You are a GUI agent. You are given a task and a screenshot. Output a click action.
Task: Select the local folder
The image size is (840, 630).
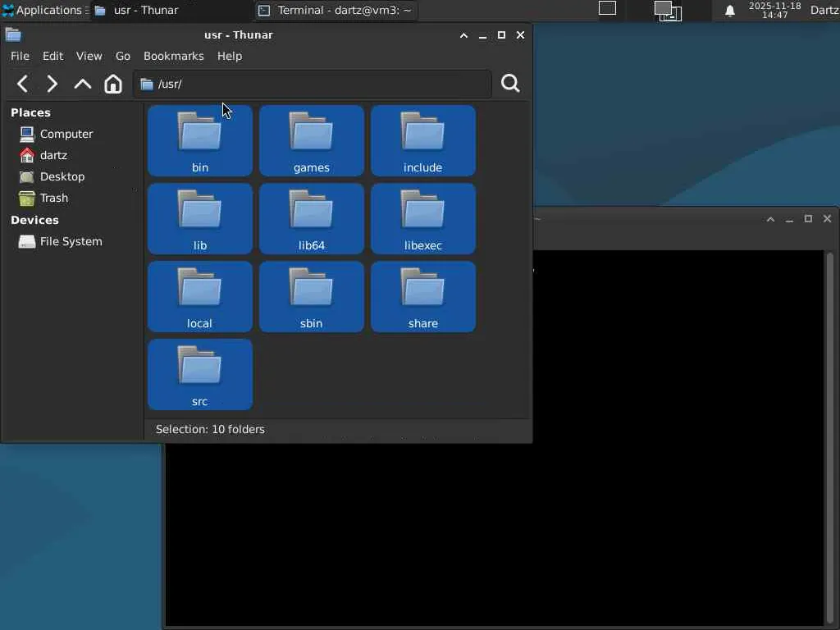click(x=200, y=297)
